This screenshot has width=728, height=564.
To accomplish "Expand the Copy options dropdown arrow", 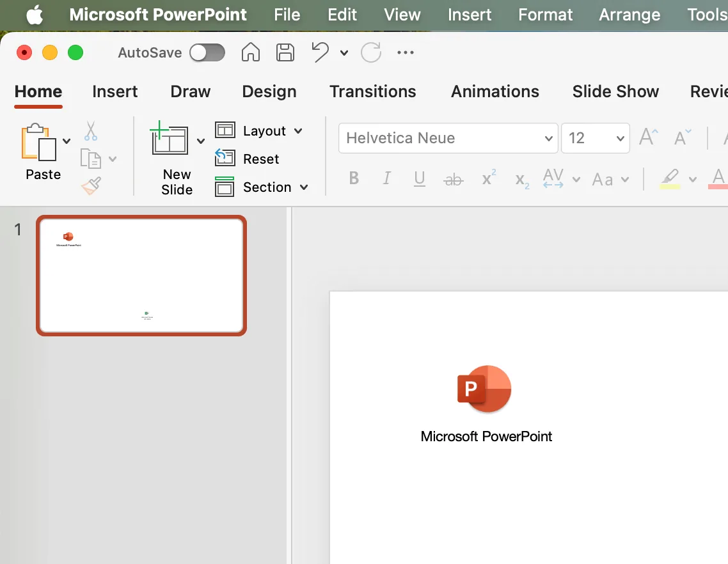I will (113, 159).
